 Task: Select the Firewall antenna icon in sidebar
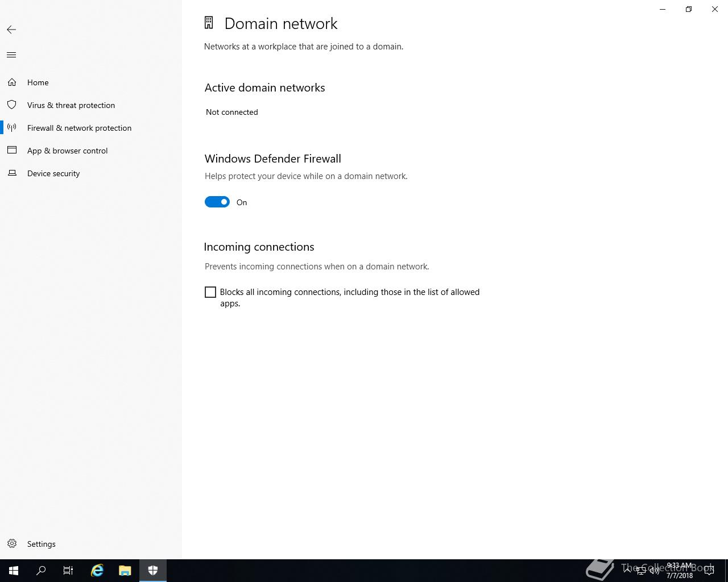[x=12, y=128]
